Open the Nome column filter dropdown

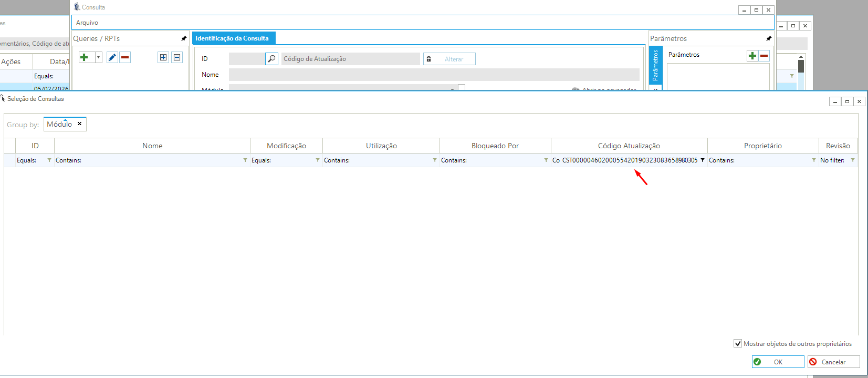coord(245,160)
